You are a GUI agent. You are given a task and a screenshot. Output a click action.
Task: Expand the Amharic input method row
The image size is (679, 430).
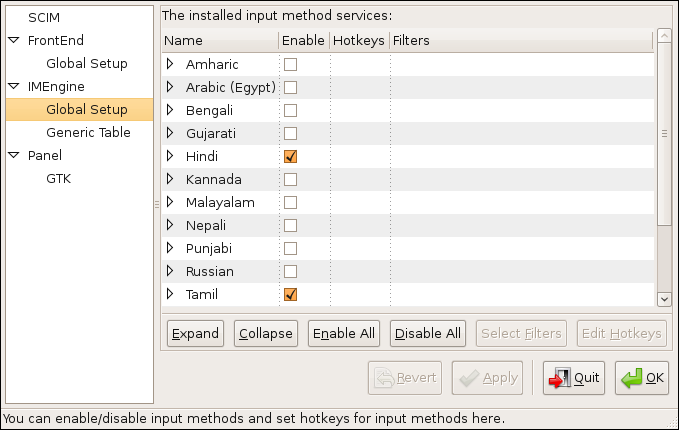tap(170, 65)
